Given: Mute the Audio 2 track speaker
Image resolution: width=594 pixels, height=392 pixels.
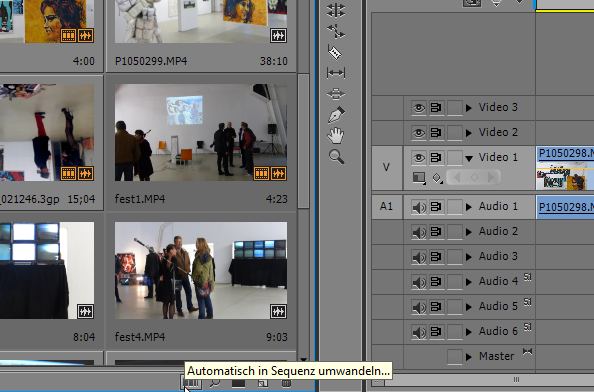Looking at the screenshot, I should point(419,232).
